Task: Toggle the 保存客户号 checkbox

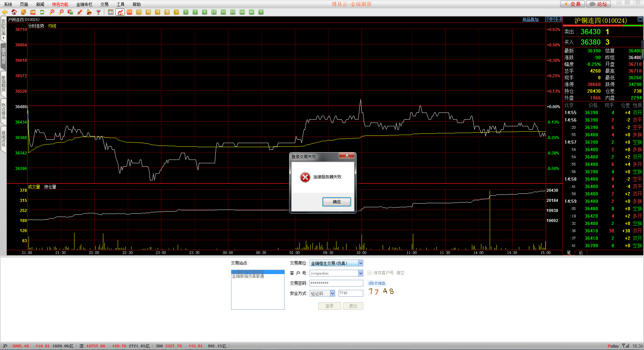Action: coord(370,273)
